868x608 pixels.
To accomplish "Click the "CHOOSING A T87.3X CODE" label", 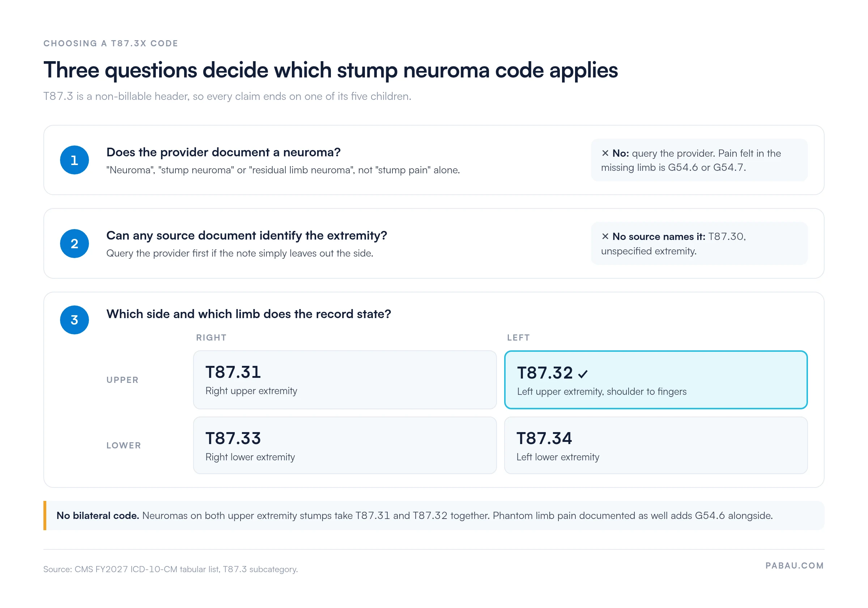I will click(110, 43).
